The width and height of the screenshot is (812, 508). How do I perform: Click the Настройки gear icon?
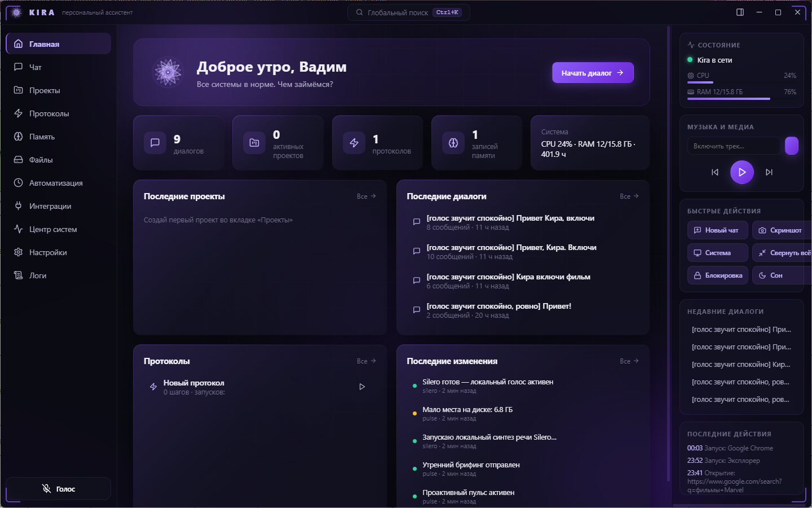[19, 252]
